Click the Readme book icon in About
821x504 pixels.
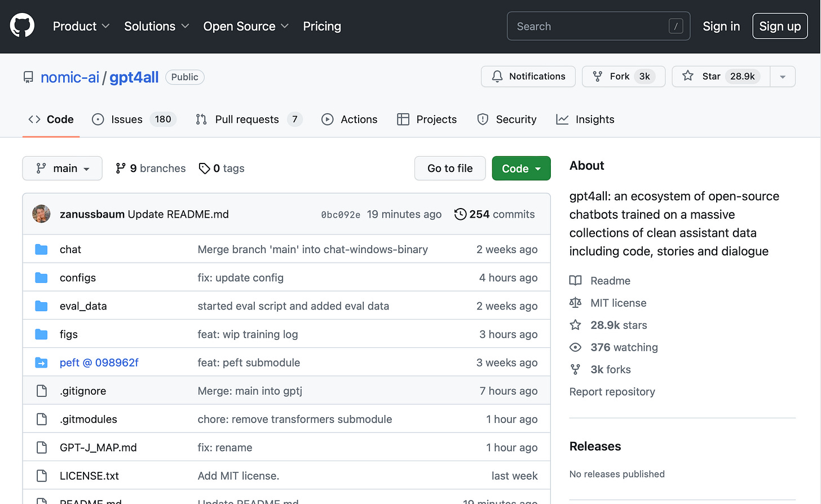point(575,281)
